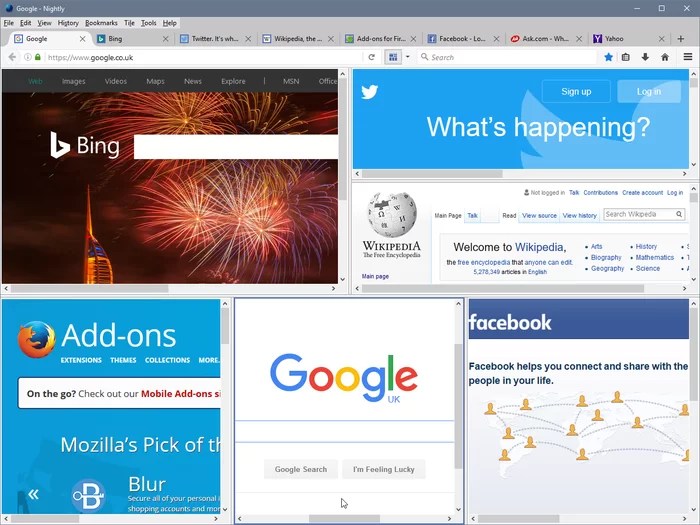Open the Help menu
Viewport: 700px width, 525px height.
tap(170, 23)
